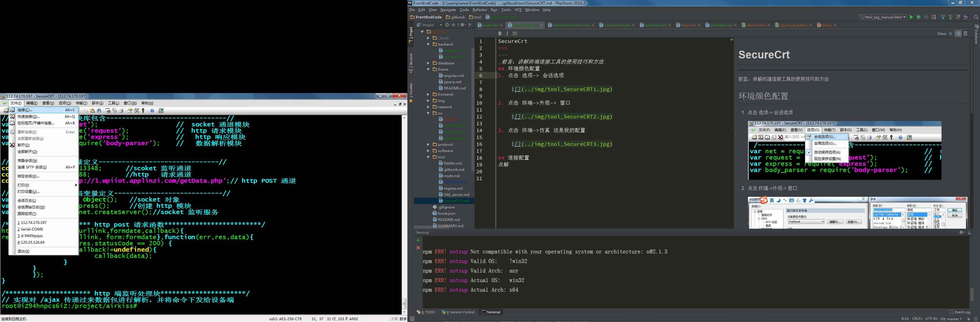
Task: Apply bold formatting in markdown editor toolbar
Action: click(x=500, y=33)
